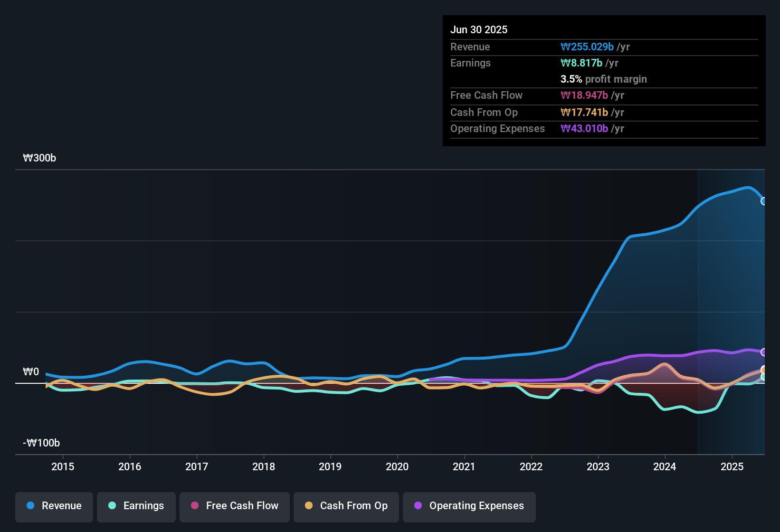780x532 pixels.
Task: Click the Operating Expenses legend button
Action: point(469,506)
